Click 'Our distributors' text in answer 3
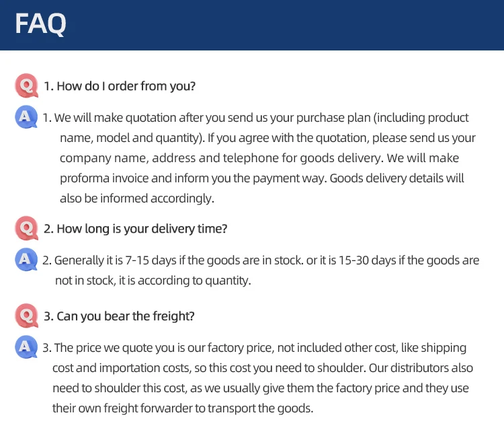This screenshot has width=504, height=442. coord(378,369)
